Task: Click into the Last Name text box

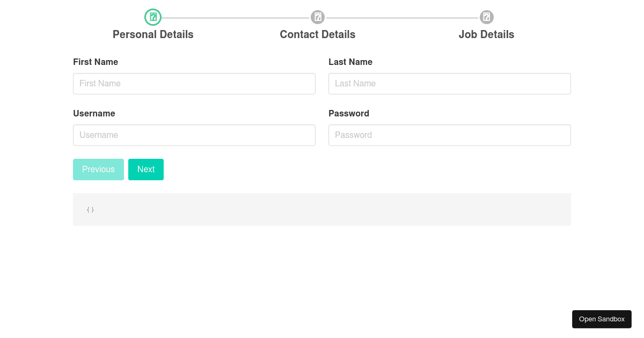Action: click(x=449, y=84)
